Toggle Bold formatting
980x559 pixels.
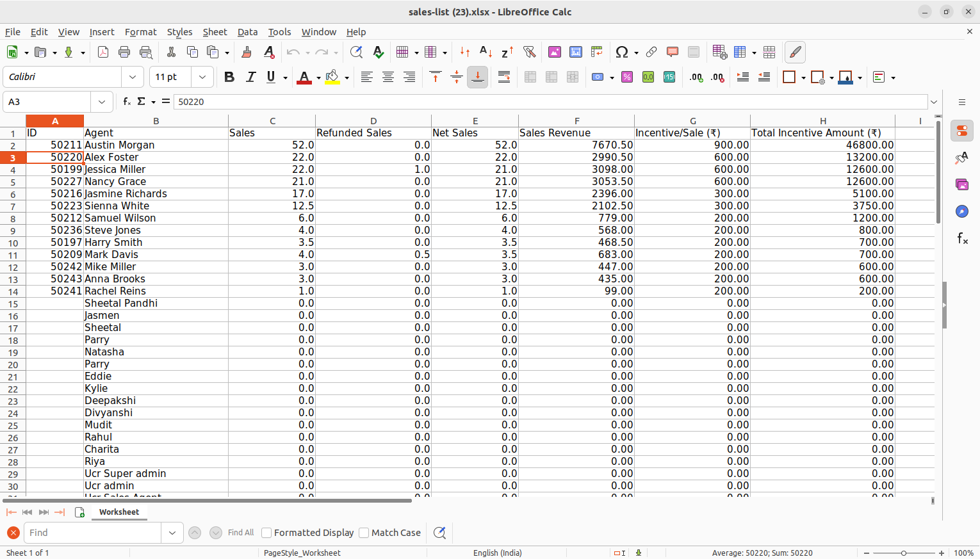click(x=229, y=77)
